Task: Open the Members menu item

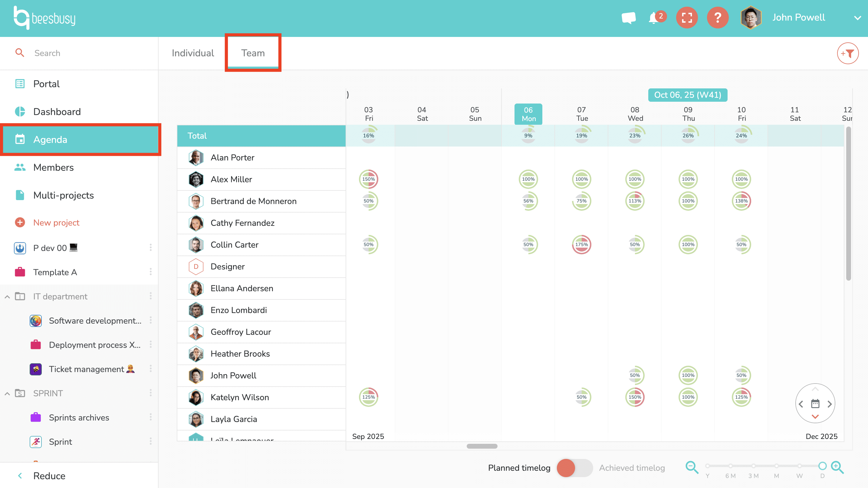Action: click(x=53, y=167)
